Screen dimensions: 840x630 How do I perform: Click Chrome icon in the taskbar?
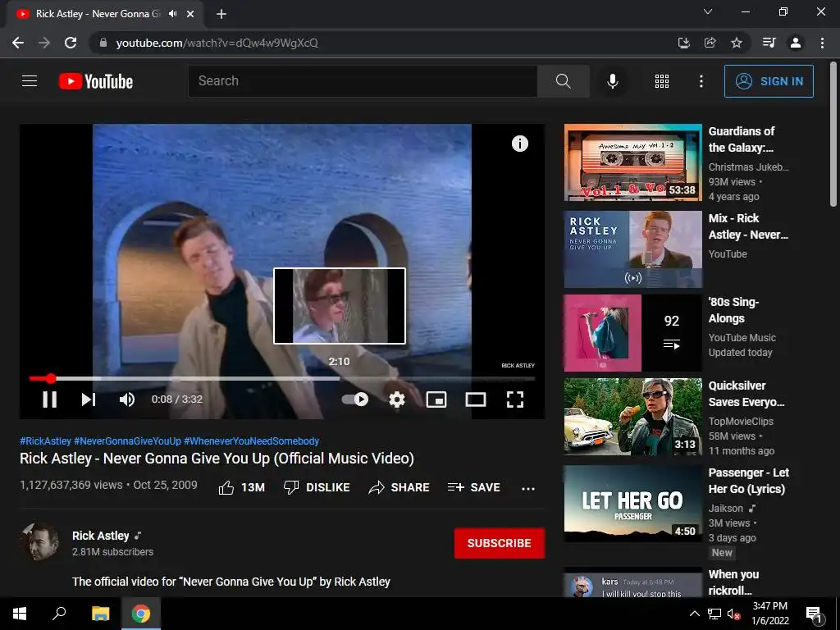[x=141, y=614]
